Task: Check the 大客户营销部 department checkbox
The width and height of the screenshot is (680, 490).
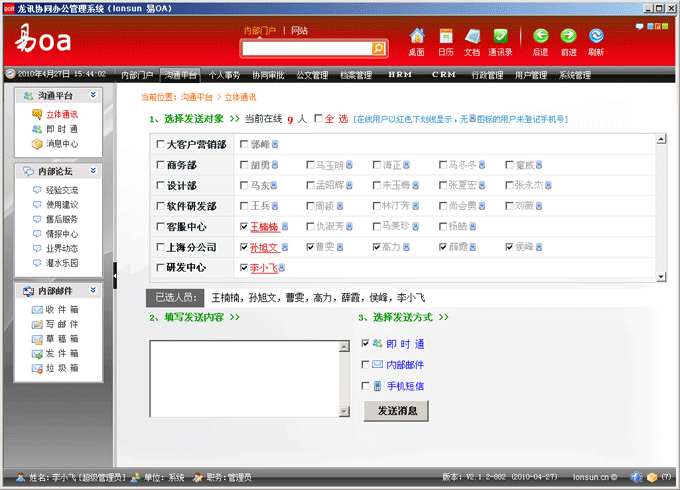Action: [160, 144]
